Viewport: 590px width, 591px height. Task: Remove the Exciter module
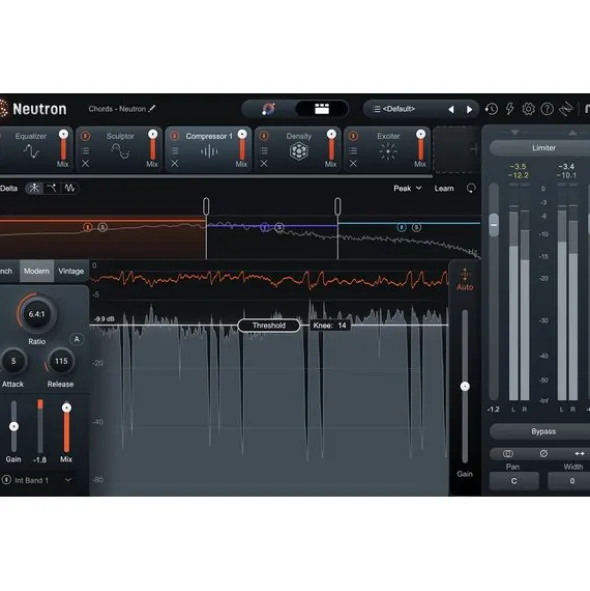coord(353,164)
